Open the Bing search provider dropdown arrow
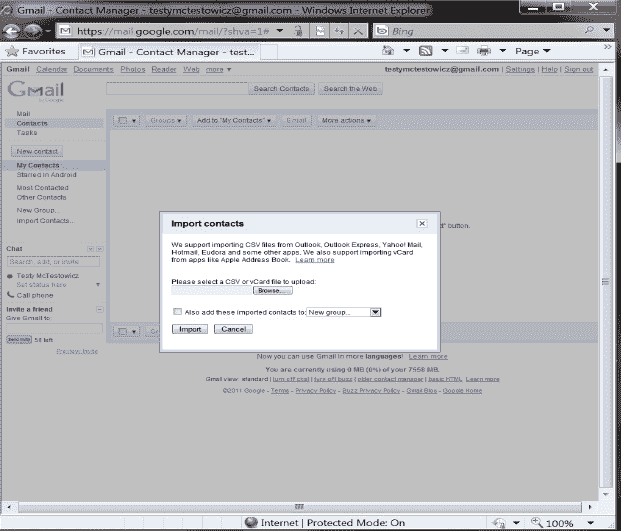The image size is (621, 531). coord(606,30)
